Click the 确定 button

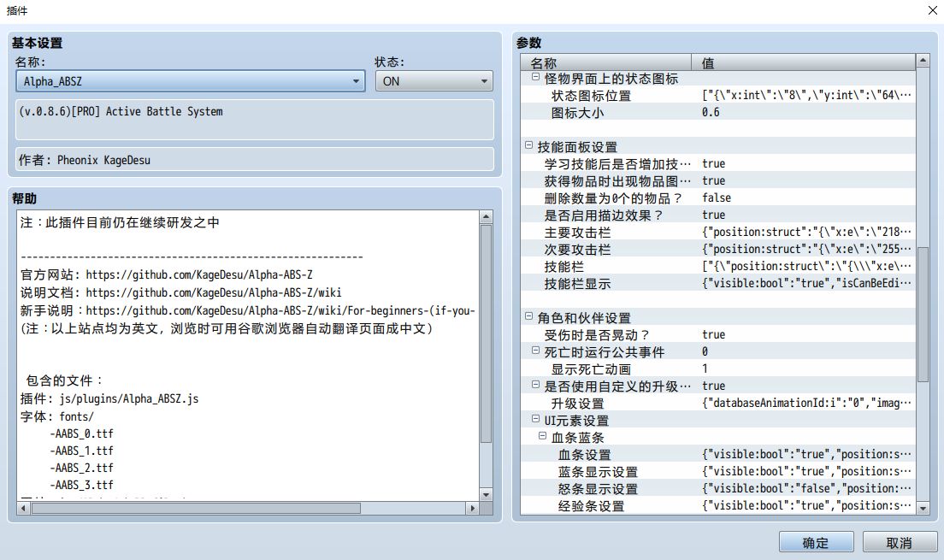[x=816, y=542]
